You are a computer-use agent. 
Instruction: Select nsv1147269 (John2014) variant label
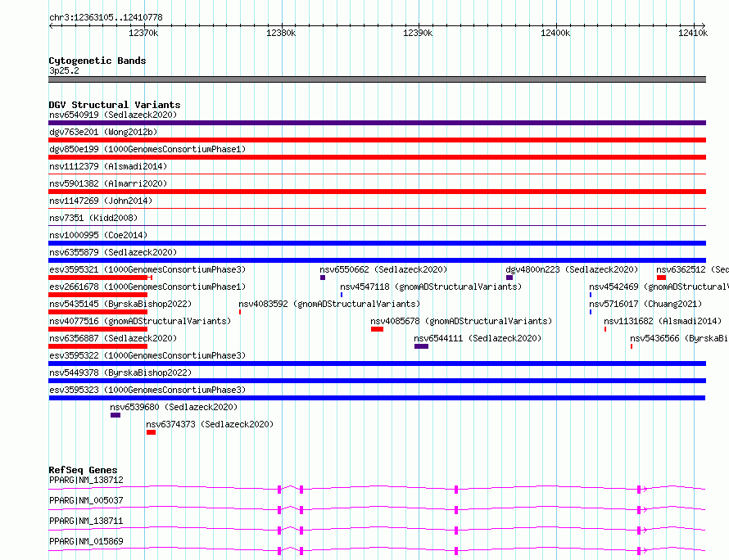coord(101,201)
